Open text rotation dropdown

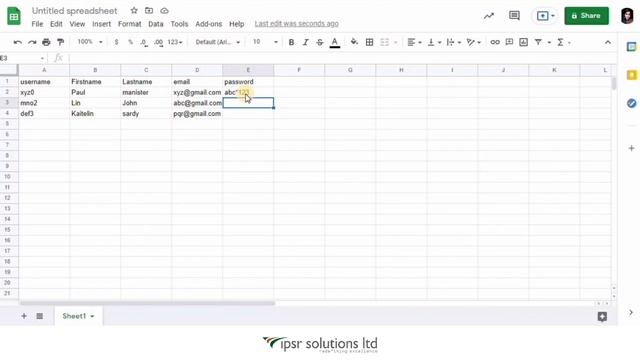click(x=473, y=42)
